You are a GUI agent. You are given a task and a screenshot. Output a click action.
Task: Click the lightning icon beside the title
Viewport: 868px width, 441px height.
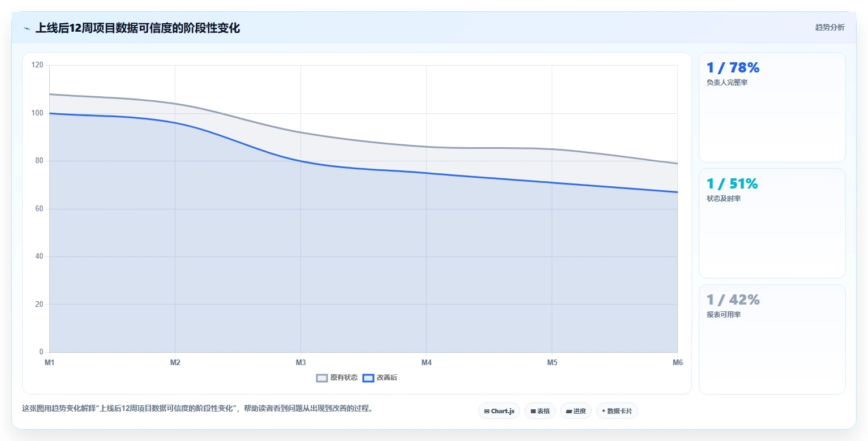point(27,28)
